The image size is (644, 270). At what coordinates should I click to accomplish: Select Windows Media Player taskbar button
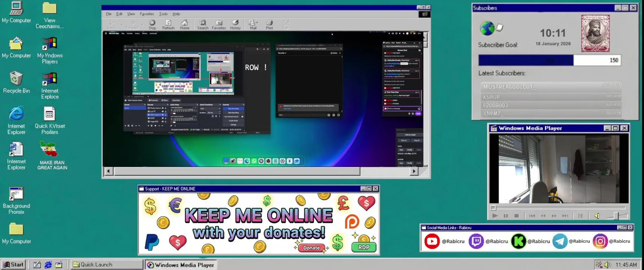pos(181,265)
